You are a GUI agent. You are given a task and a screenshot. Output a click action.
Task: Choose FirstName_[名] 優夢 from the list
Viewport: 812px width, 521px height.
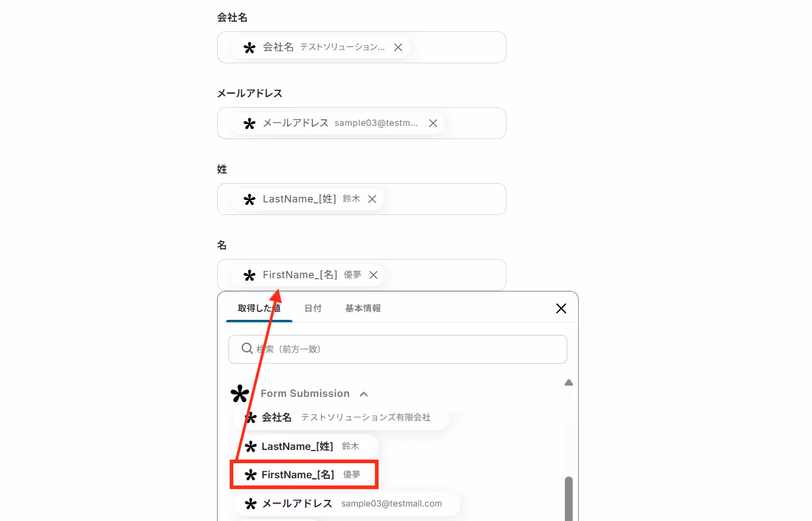(x=304, y=475)
